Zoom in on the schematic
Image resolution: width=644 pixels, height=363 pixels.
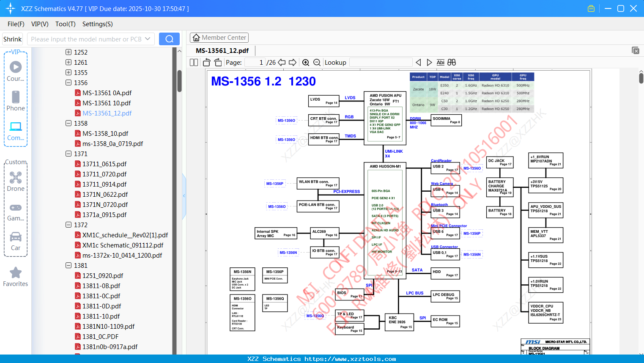(x=306, y=63)
